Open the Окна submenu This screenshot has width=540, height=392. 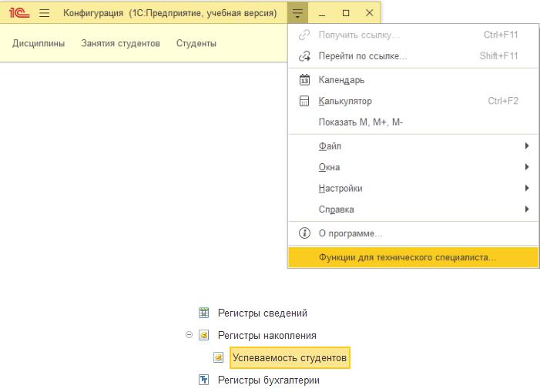tap(413, 167)
